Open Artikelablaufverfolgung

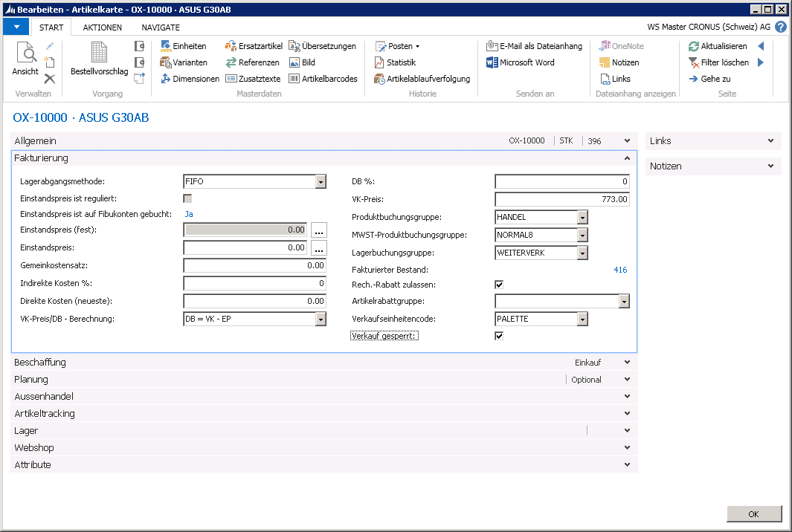point(422,79)
